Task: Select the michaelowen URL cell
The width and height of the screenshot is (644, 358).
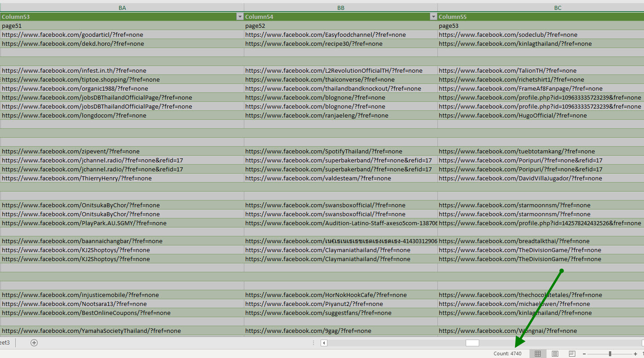Action: pos(541,304)
